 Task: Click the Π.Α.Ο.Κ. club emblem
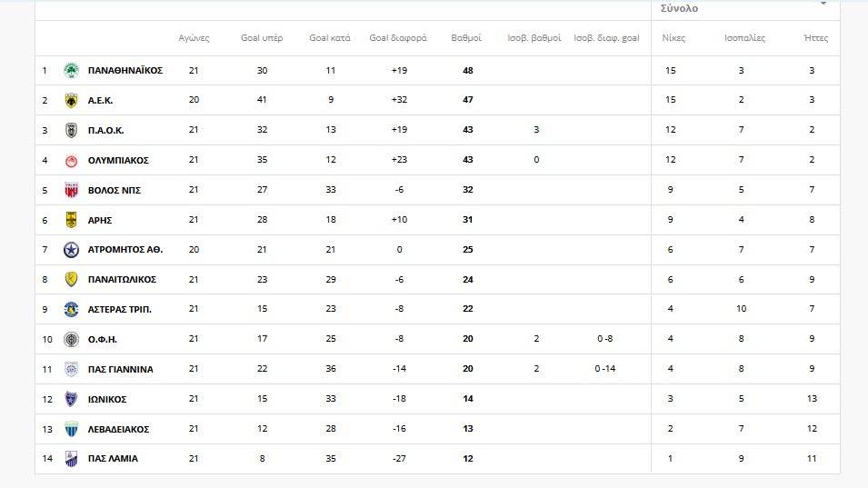[71, 130]
